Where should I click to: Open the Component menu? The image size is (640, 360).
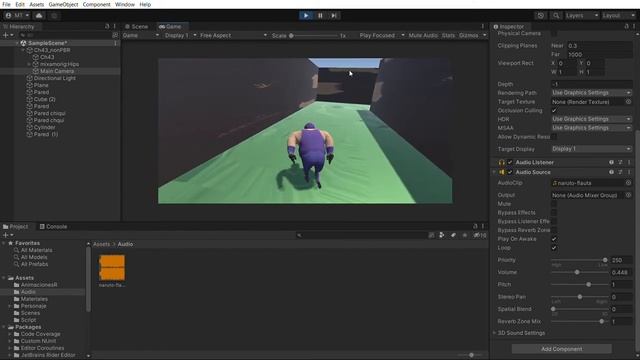click(96, 4)
